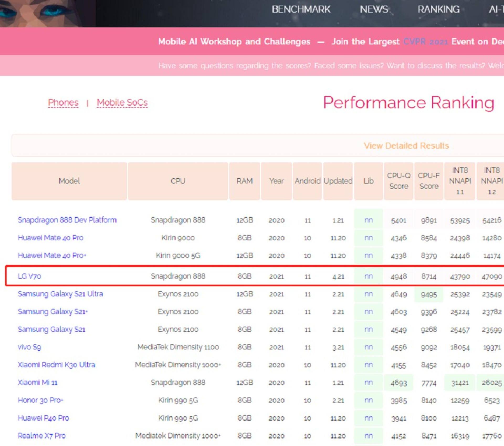
Task: Click the CPU-Q Score column header
Action: click(x=398, y=181)
